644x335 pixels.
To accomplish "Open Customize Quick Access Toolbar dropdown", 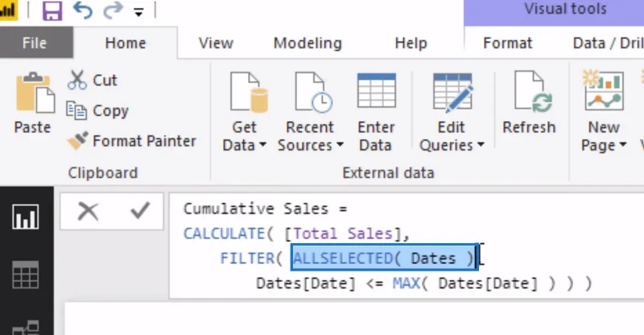I will click(138, 13).
